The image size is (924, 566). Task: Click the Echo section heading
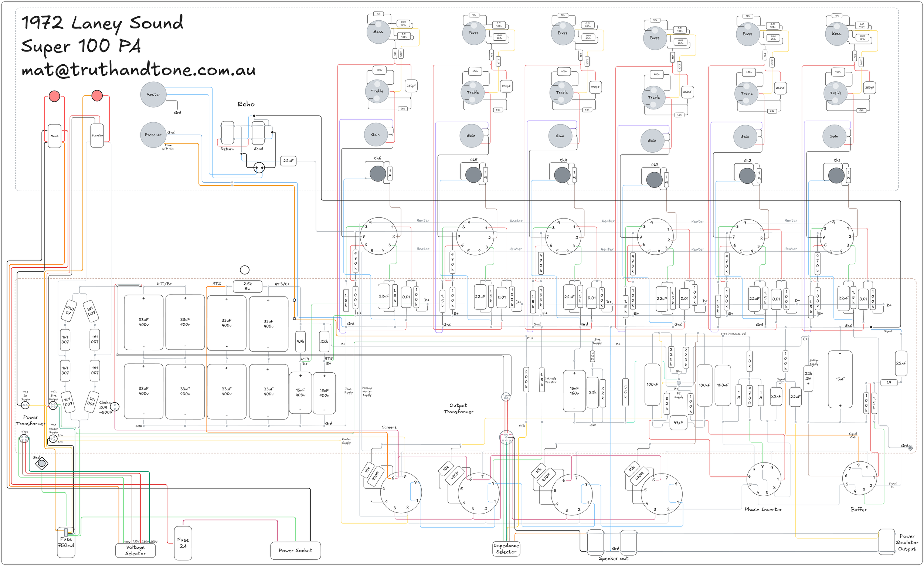pyautogui.click(x=246, y=104)
